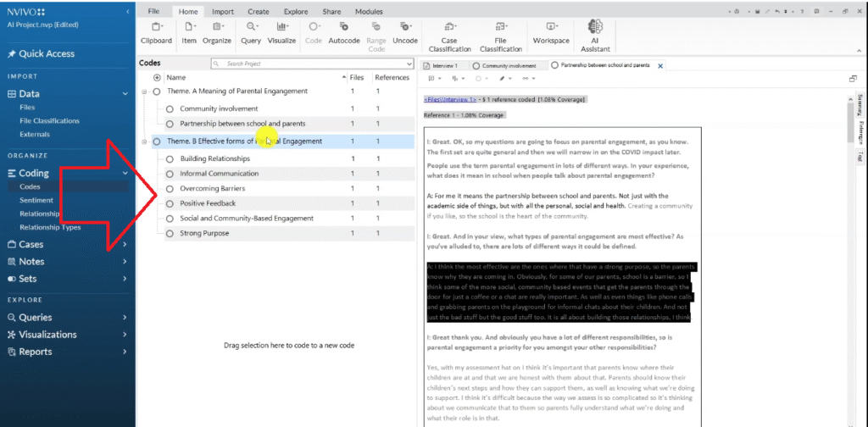Switch to the Interview 1 document tab
Viewport: 868px width, 427px height.
445,65
